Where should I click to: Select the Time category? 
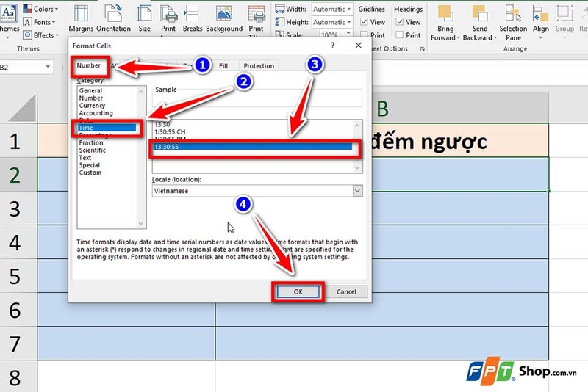point(107,128)
